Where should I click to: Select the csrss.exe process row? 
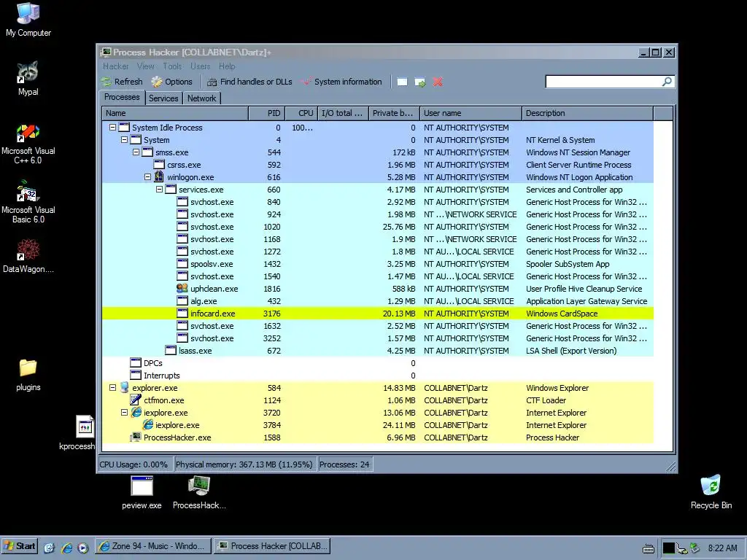point(378,165)
